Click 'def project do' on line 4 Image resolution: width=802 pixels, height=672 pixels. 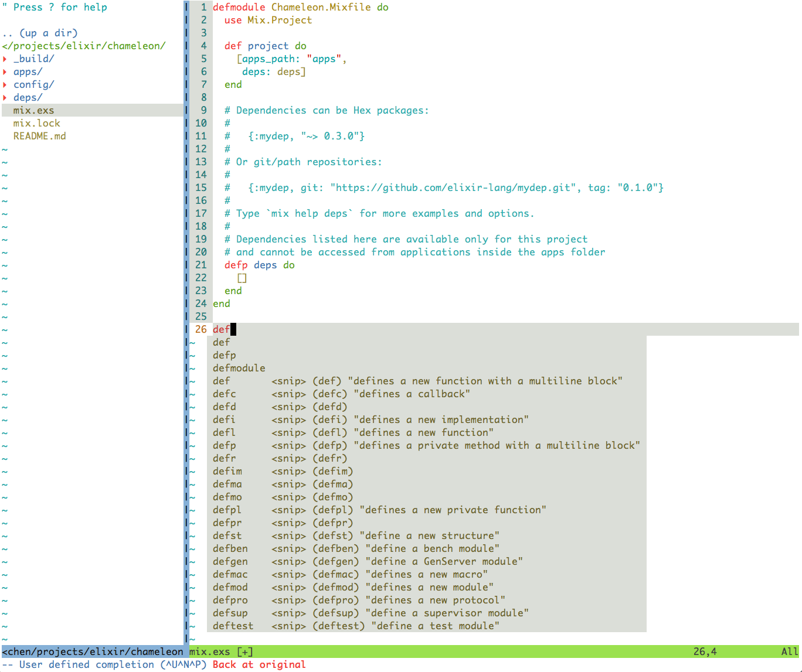tap(266, 46)
